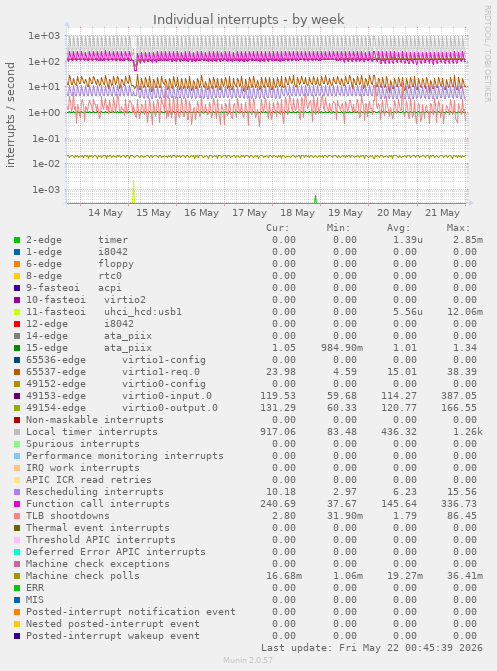The height and width of the screenshot is (671, 497).
Task: Click the virtio0-input.0 legend label
Action: (x=167, y=396)
